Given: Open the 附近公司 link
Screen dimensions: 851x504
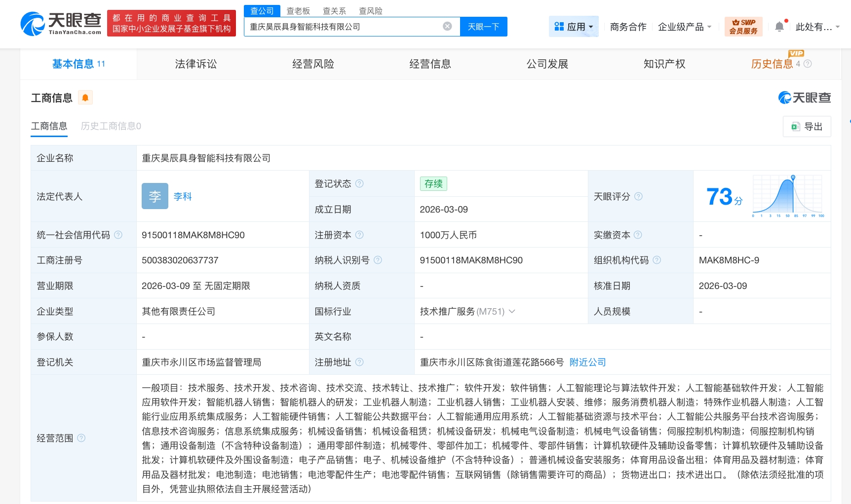Looking at the screenshot, I should (x=587, y=362).
